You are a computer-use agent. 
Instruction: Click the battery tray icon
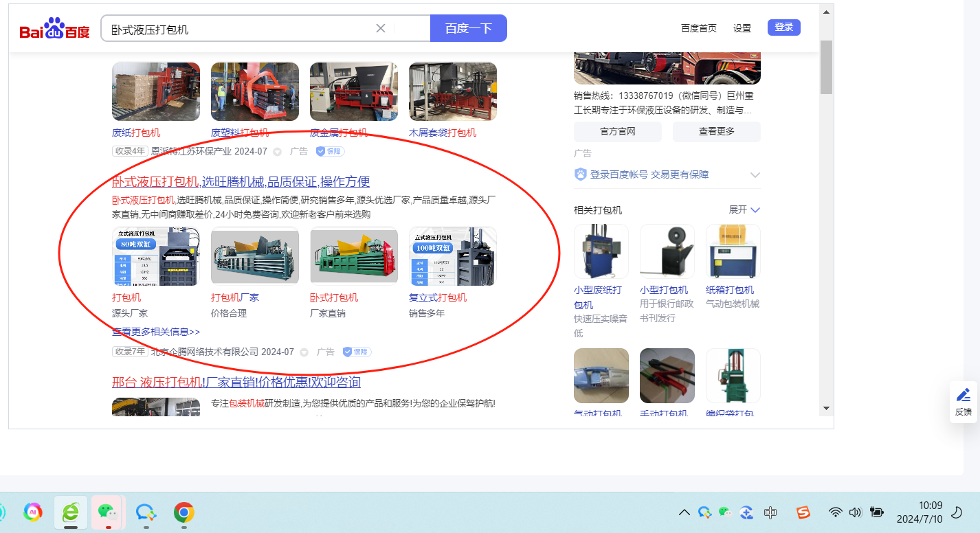pyautogui.click(x=877, y=512)
